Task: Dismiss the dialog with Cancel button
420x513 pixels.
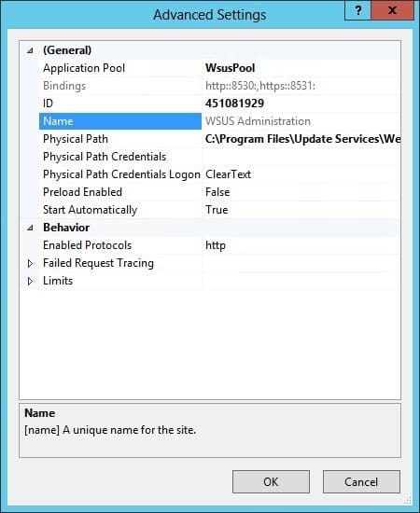Action: [361, 481]
